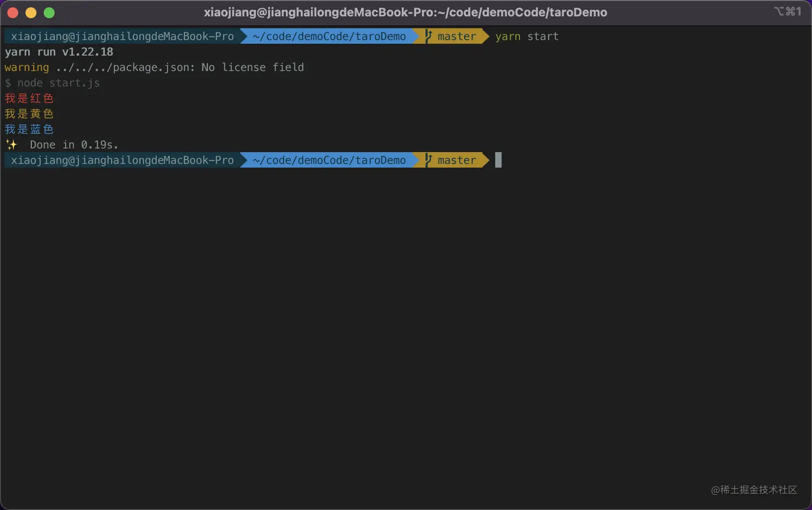Click the ~/code/demoCode/taroDemo path in the bottom prompt
The width and height of the screenshot is (812, 510).
click(x=329, y=160)
